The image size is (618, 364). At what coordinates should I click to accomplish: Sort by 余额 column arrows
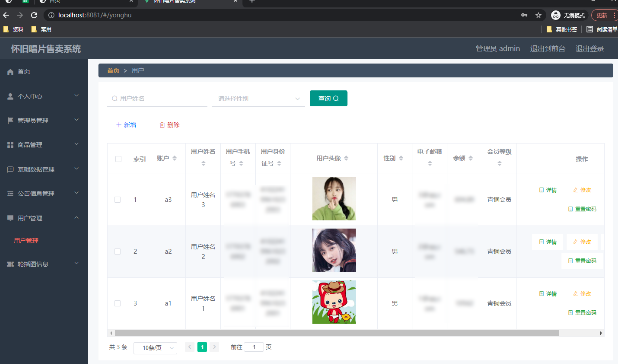pos(471,158)
